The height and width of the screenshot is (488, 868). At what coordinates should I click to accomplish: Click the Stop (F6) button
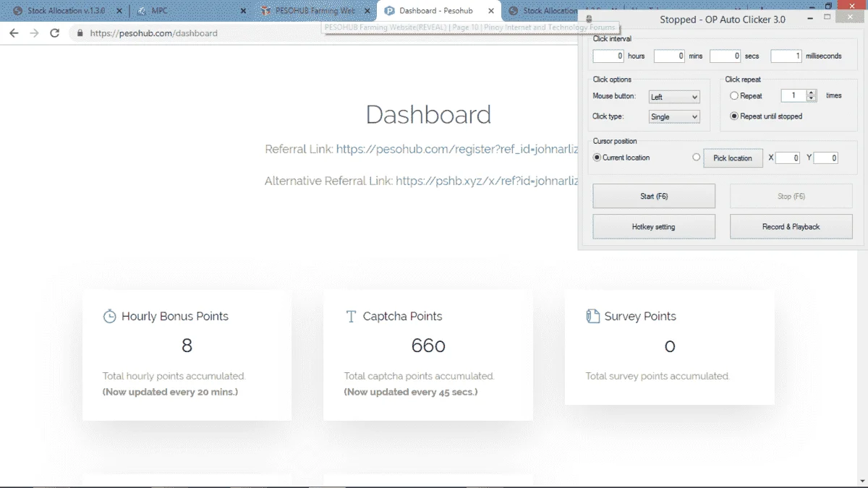click(x=791, y=196)
